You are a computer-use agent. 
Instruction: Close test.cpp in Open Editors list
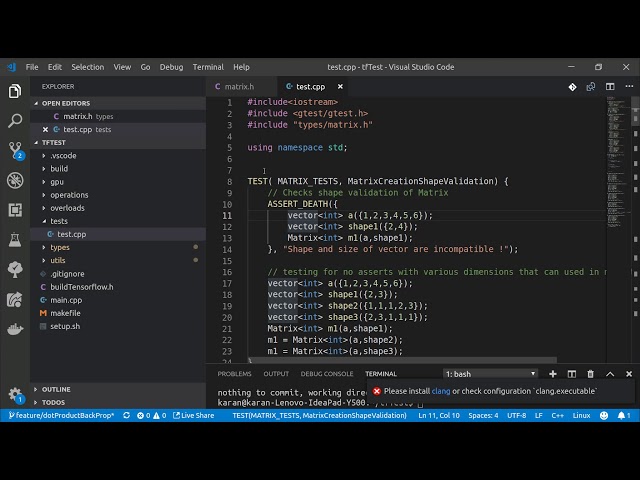tap(45, 129)
